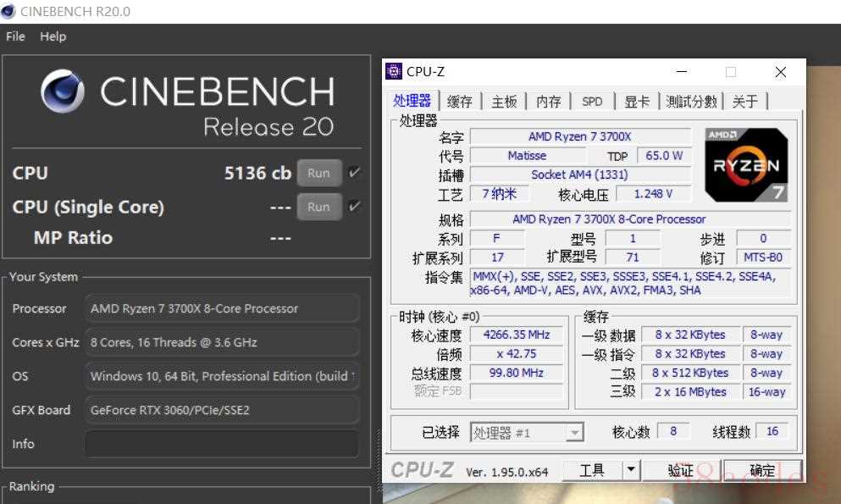Click the 线程数 value 16
Viewport: 841px width, 504px height.
(x=772, y=431)
